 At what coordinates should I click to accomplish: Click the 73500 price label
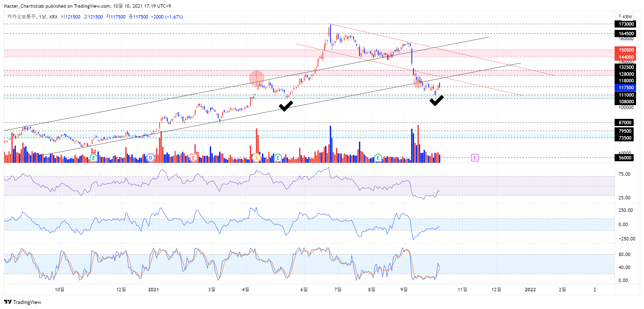(x=624, y=138)
